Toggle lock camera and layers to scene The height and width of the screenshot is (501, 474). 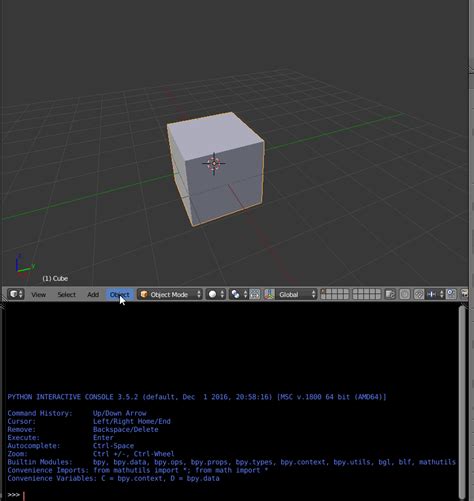pos(390,294)
